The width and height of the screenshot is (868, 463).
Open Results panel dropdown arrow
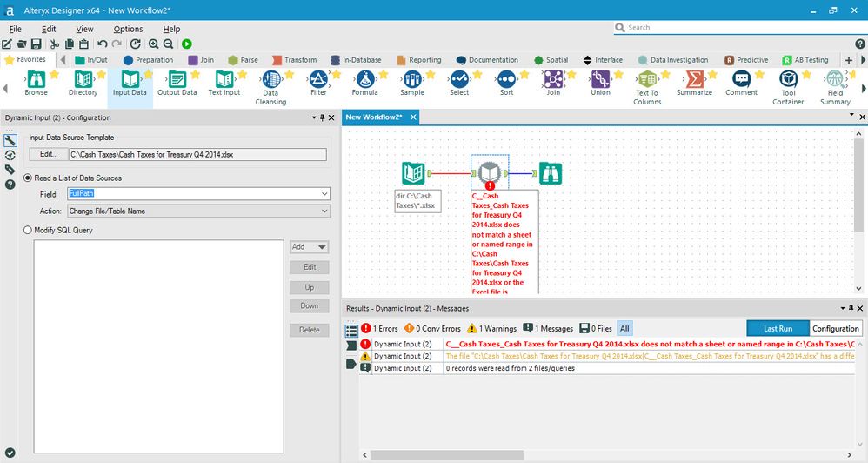(x=843, y=308)
